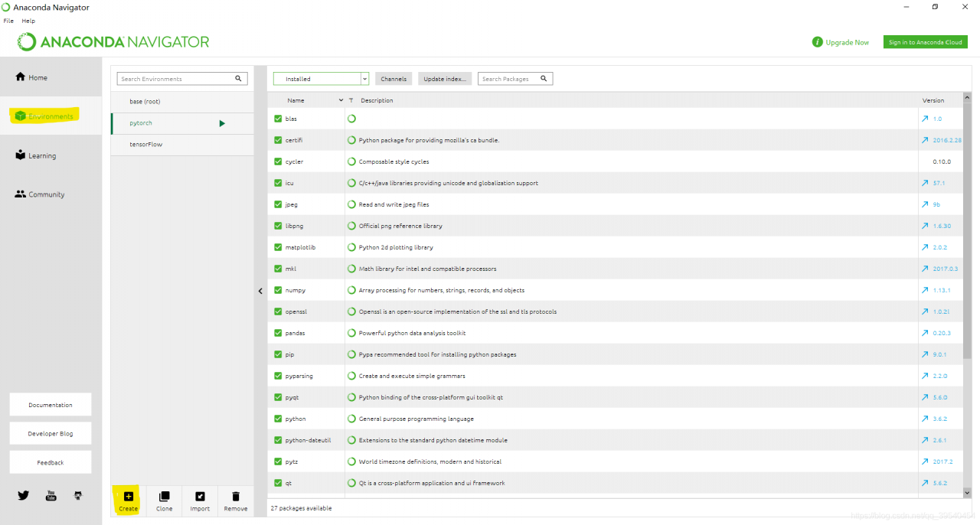Toggle the matplotlib package checkbox
The width and height of the screenshot is (980, 525).
278,247
